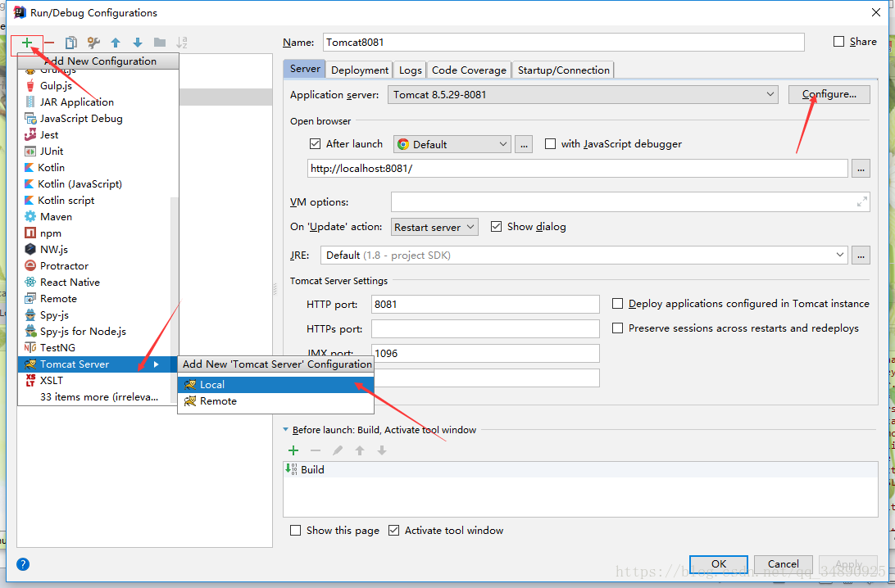Click the HTTP port field showing 8081

485,305
